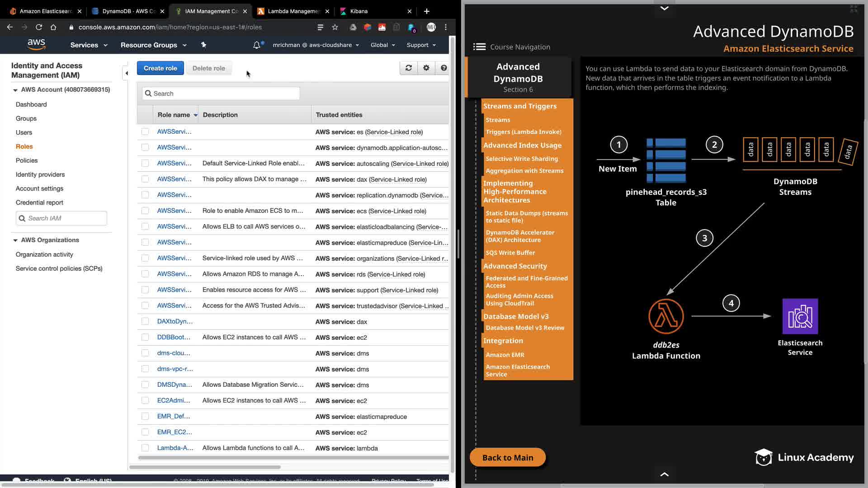The image size is (868, 488).
Task: Open the Course Navigation hamburger icon
Action: (479, 47)
